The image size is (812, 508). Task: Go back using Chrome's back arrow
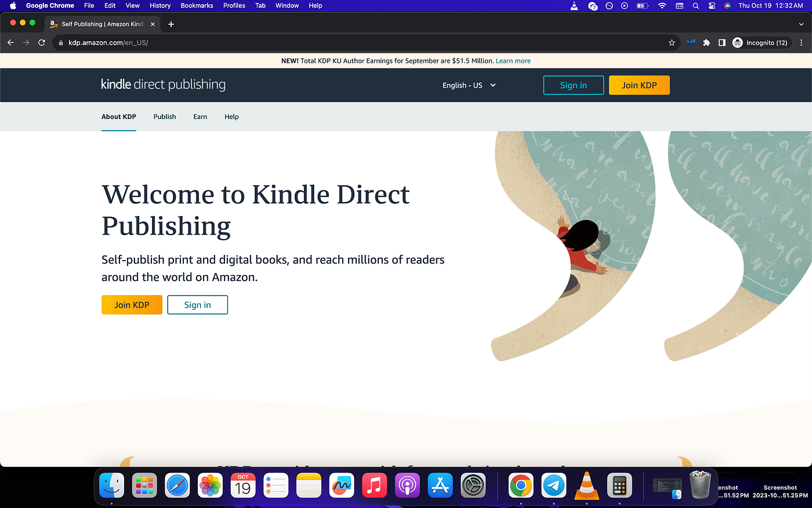pos(10,42)
